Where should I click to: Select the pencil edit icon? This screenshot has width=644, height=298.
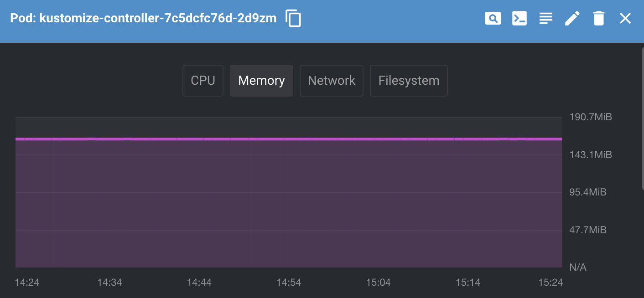(x=572, y=18)
